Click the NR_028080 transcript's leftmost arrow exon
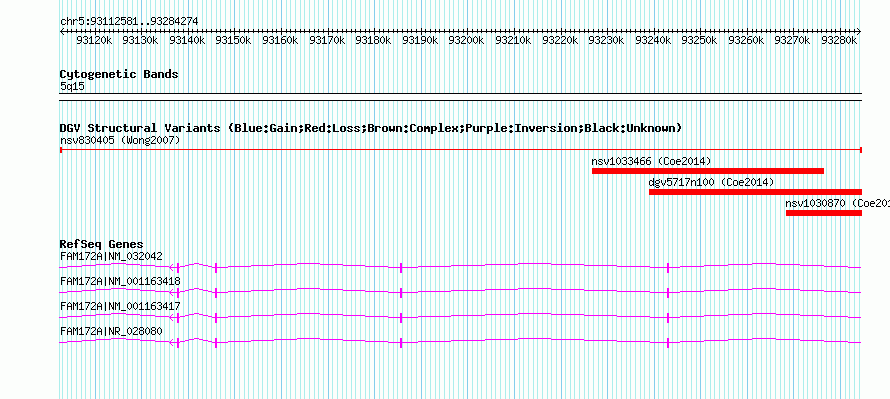Image resolution: width=890 pixels, height=399 pixels. pyautogui.click(x=175, y=342)
